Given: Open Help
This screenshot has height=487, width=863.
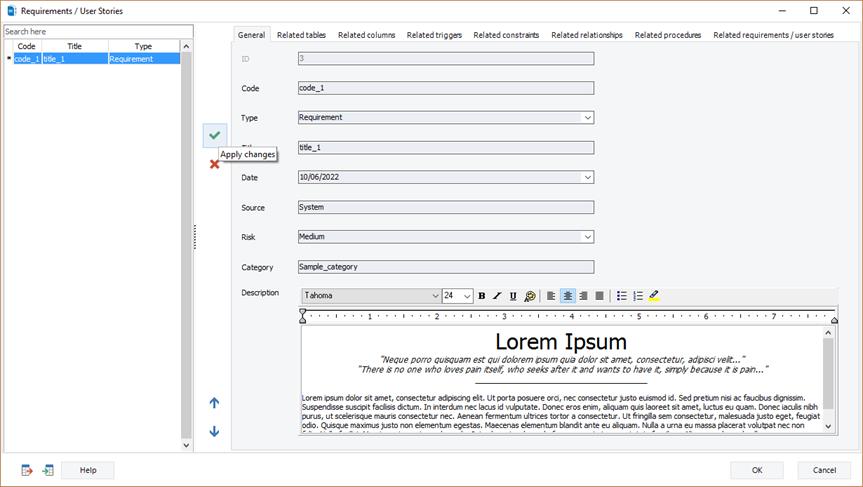Looking at the screenshot, I should coord(88,470).
